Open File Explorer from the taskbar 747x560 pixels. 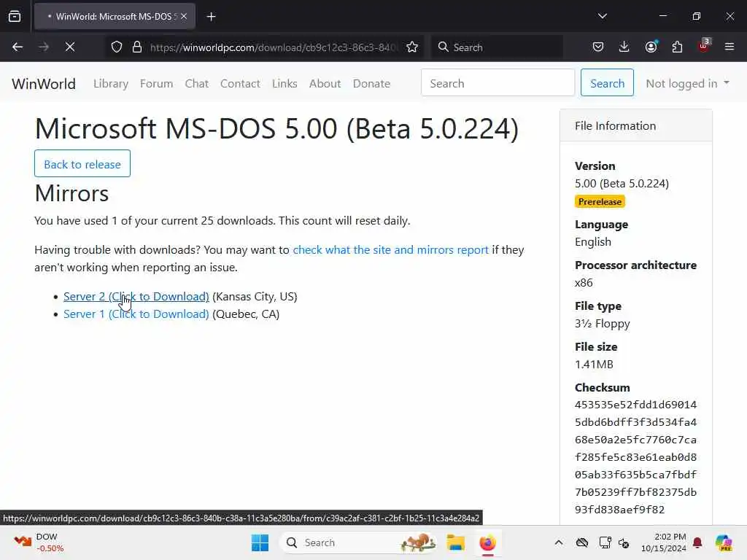click(x=455, y=542)
